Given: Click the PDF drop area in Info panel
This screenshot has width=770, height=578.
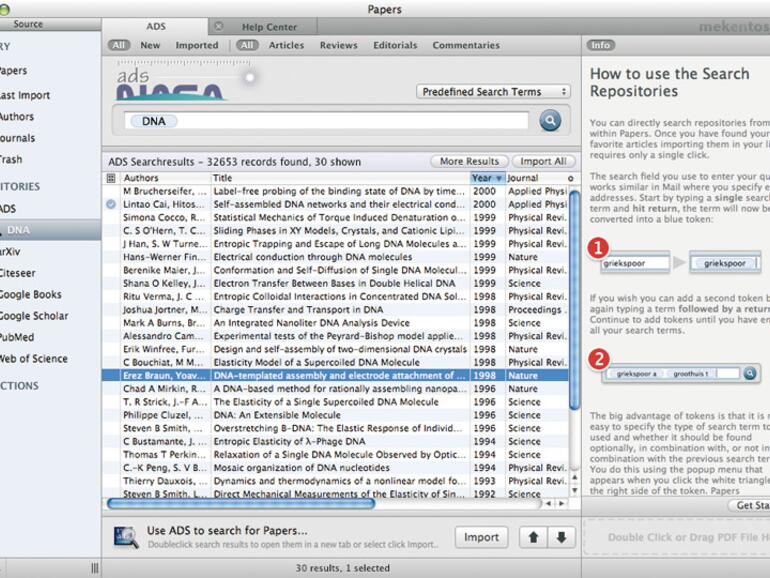Looking at the screenshot, I should tap(677, 537).
